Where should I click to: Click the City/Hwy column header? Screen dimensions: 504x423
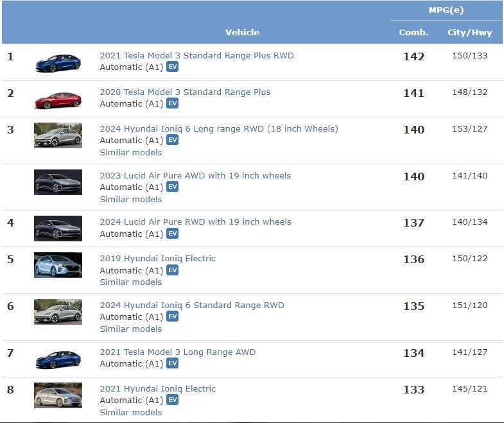click(x=470, y=33)
